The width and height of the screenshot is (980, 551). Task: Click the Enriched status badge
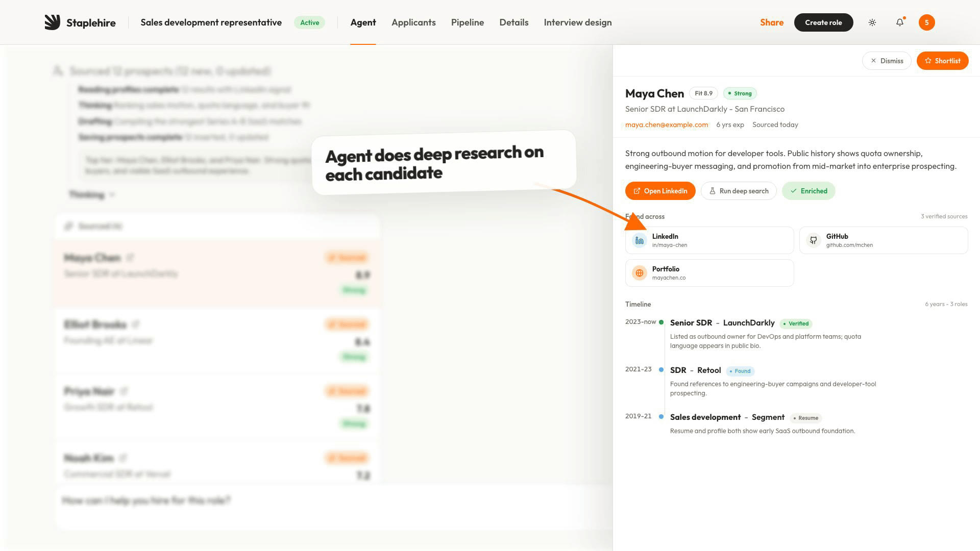click(808, 191)
